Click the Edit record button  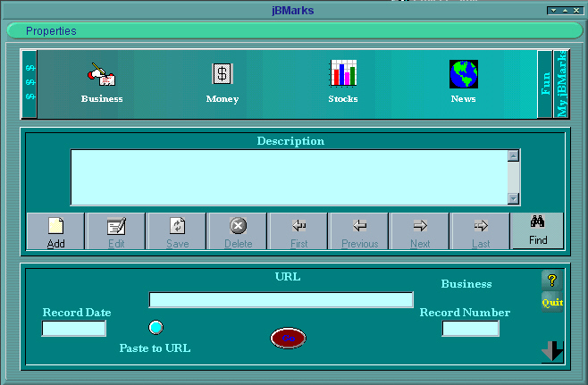pyautogui.click(x=116, y=231)
